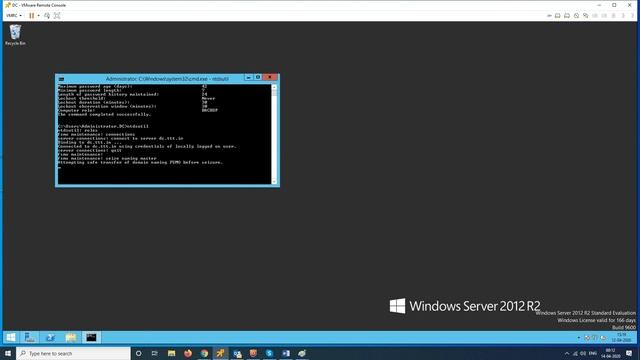Open the guest Windows Server Start button
Screen dimensions: 640x360
coord(11,337)
